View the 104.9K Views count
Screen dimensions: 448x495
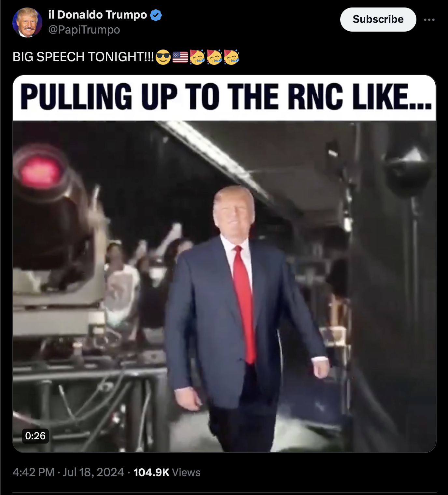tap(167, 472)
